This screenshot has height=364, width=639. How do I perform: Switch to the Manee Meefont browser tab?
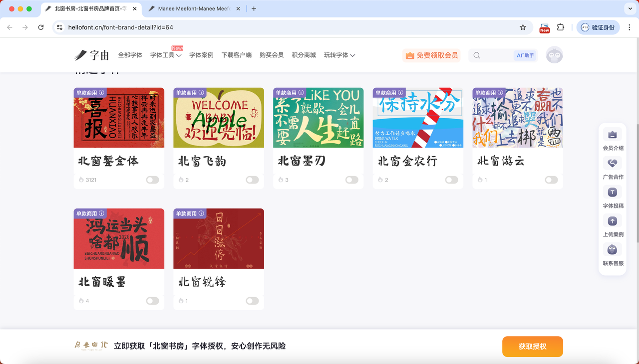point(194,8)
